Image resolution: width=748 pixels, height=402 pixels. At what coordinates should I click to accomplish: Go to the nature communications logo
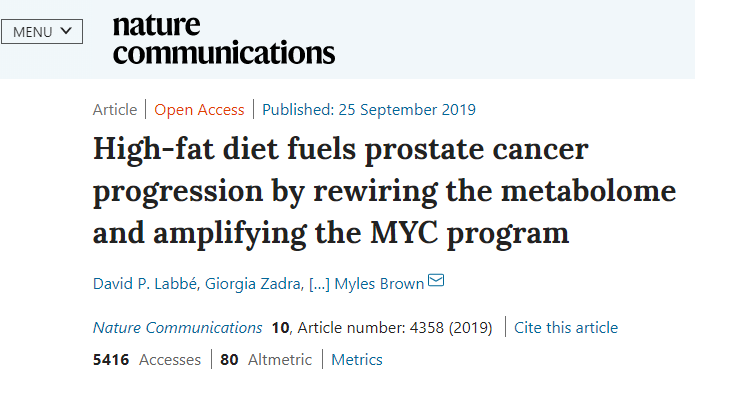223,39
